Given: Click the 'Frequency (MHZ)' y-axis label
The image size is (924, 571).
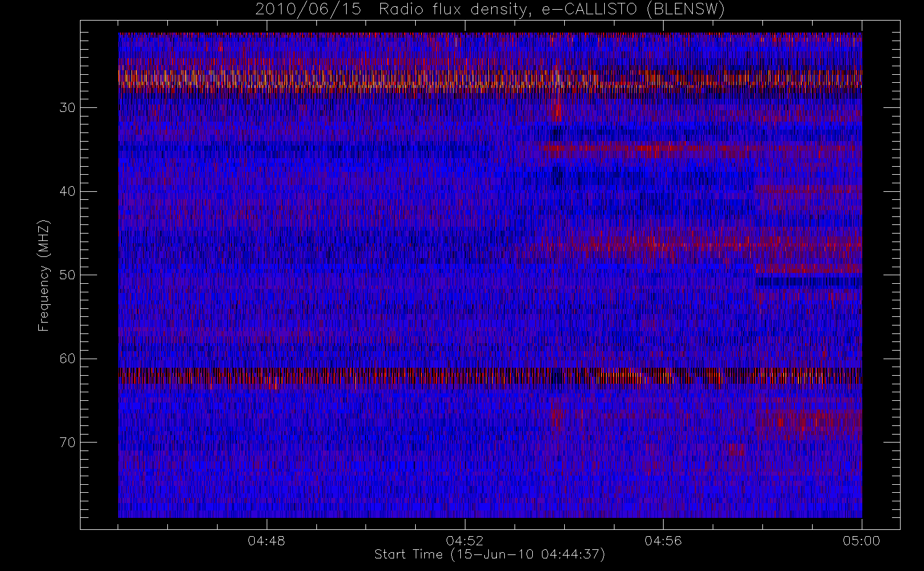Looking at the screenshot, I should pos(44,276).
